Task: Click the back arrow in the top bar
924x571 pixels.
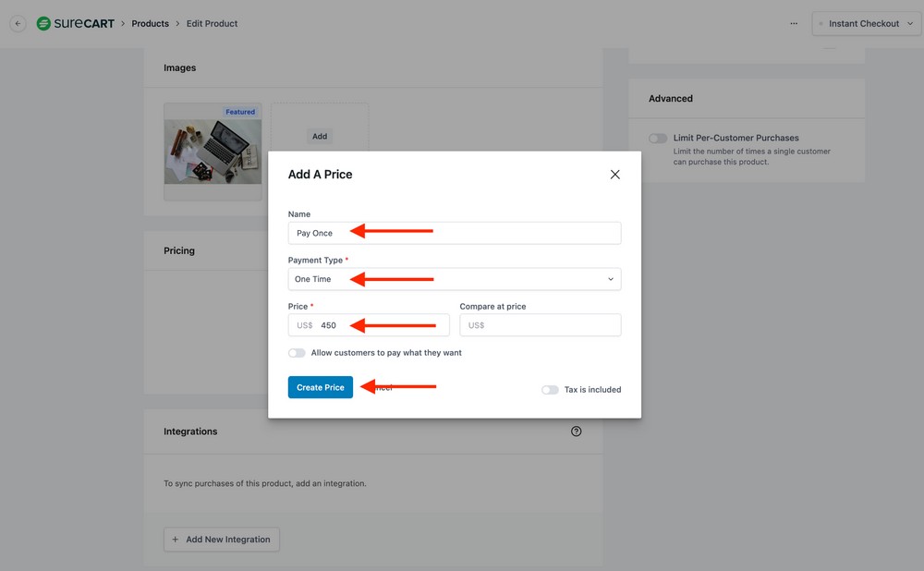Action: 18,23
